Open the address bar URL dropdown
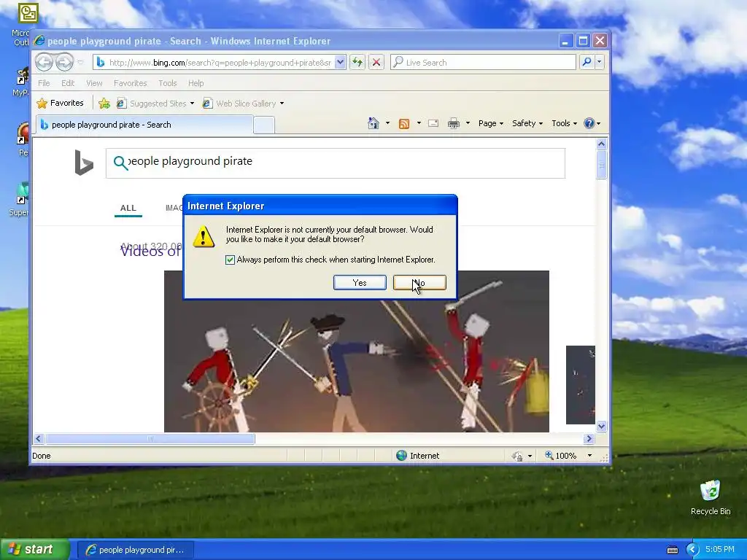The width and height of the screenshot is (747, 560). point(340,62)
